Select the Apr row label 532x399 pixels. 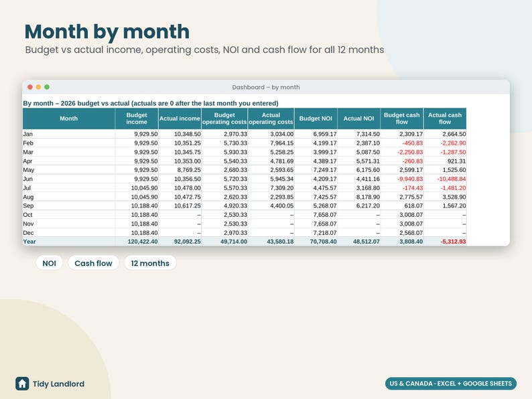coord(27,161)
